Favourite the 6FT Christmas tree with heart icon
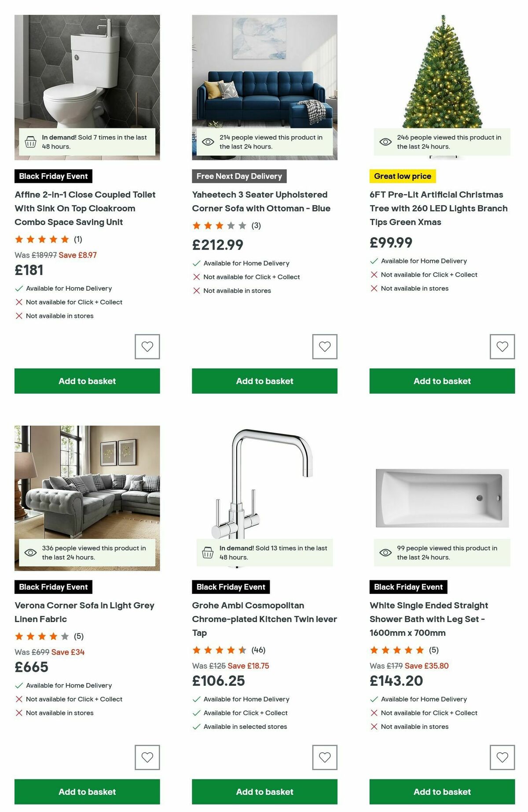 [502, 346]
